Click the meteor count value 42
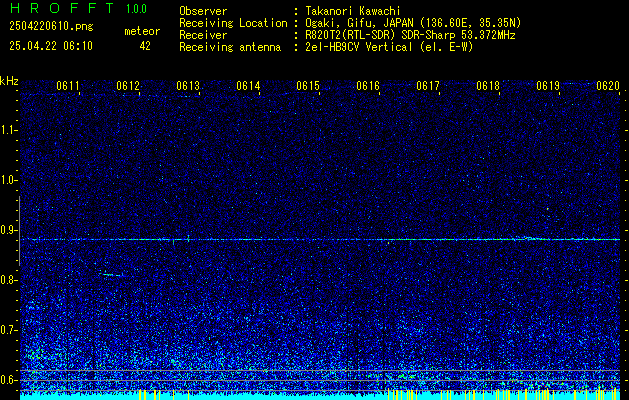629x400 pixels. (145, 46)
